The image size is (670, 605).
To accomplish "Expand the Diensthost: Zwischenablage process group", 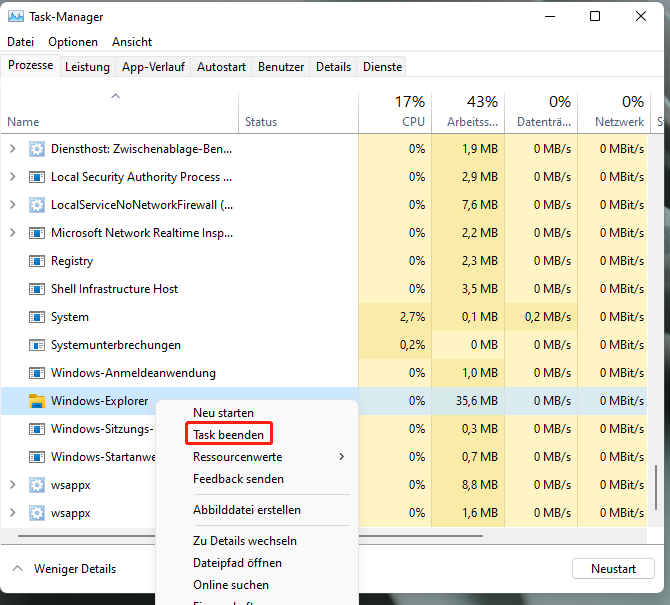I will (x=12, y=149).
